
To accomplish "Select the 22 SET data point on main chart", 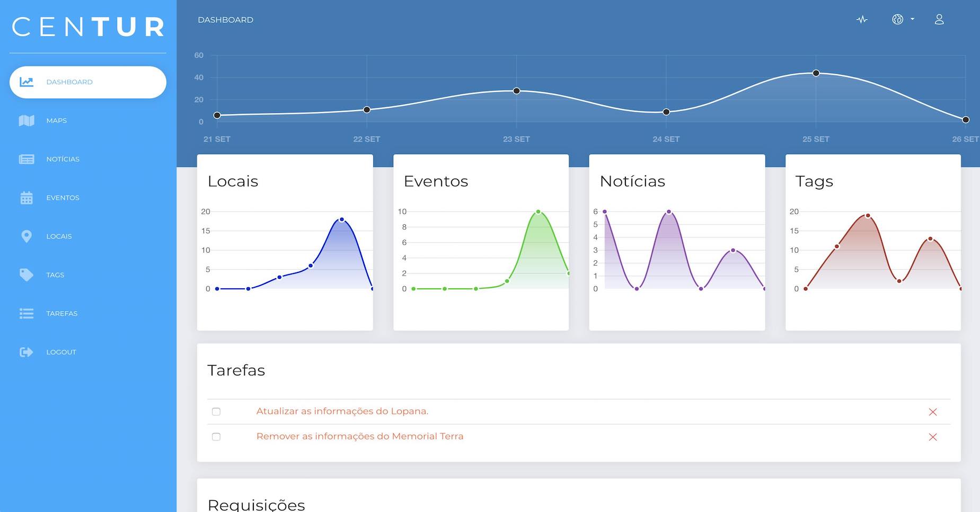I will (x=367, y=110).
